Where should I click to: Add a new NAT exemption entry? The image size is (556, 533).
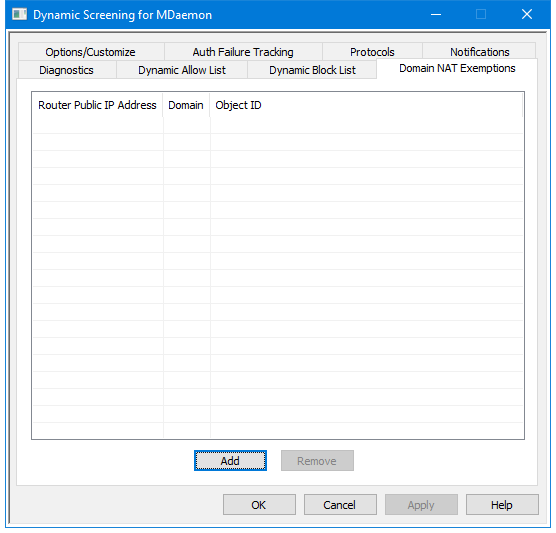pos(230,461)
